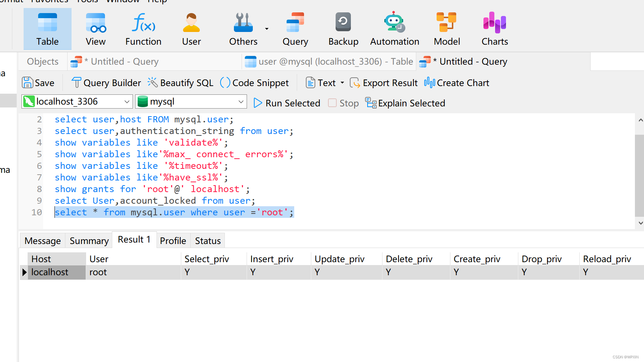Viewport: 644px width, 362px height.
Task: Select the localhost row in results
Action: [50, 272]
